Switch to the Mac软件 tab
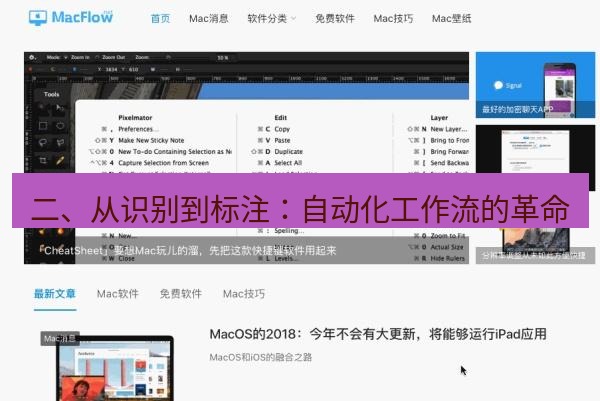 117,294
